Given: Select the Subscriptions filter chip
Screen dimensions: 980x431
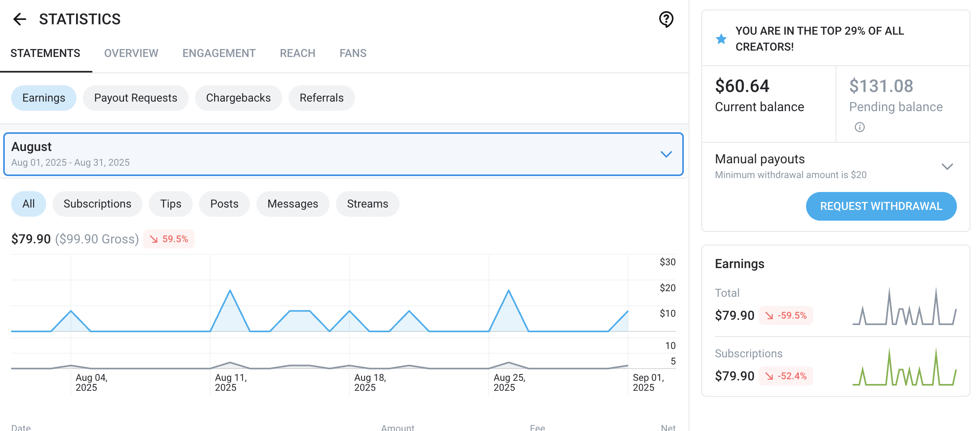Looking at the screenshot, I should click(x=97, y=204).
